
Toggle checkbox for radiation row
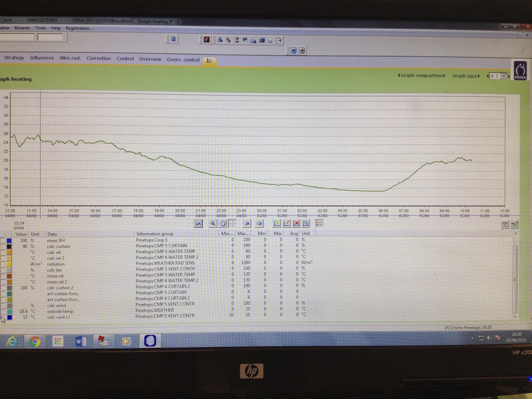point(3,264)
